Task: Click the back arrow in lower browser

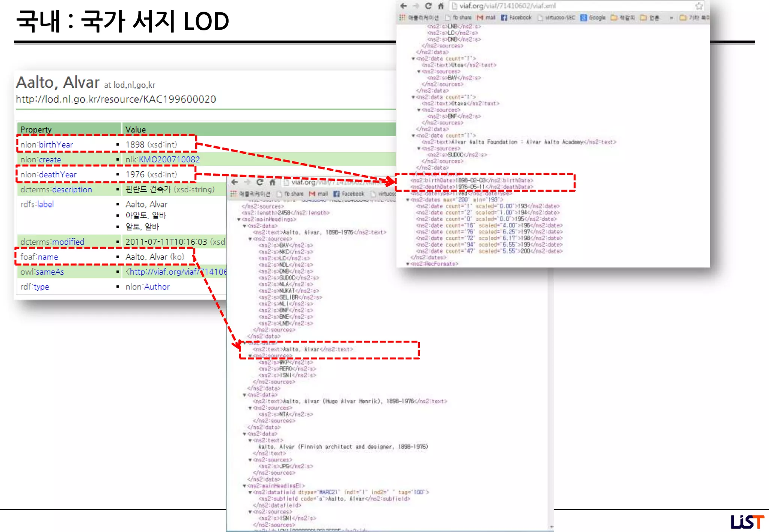Action: coord(235,182)
